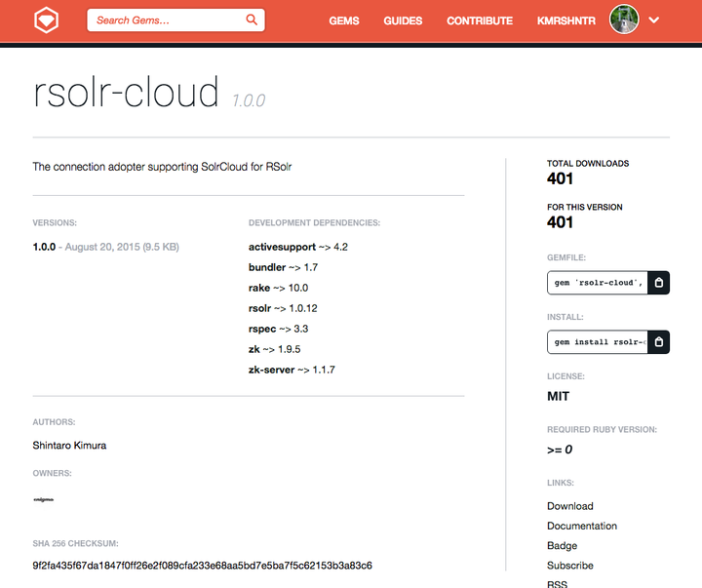Screen dimensions: 702x588
Task: Open the CONTRIBUTE menu item
Action: pyautogui.click(x=480, y=20)
